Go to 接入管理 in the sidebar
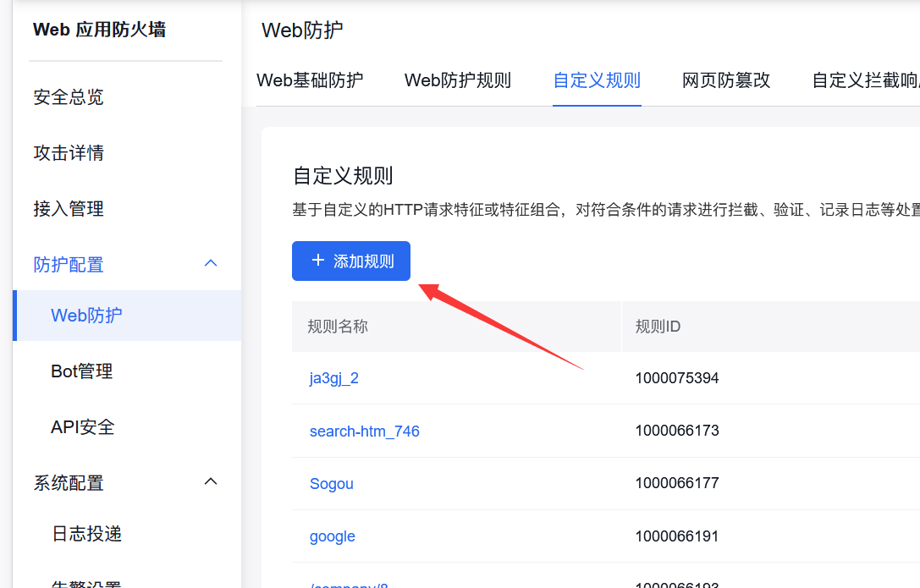The width and height of the screenshot is (920, 588). 69,209
